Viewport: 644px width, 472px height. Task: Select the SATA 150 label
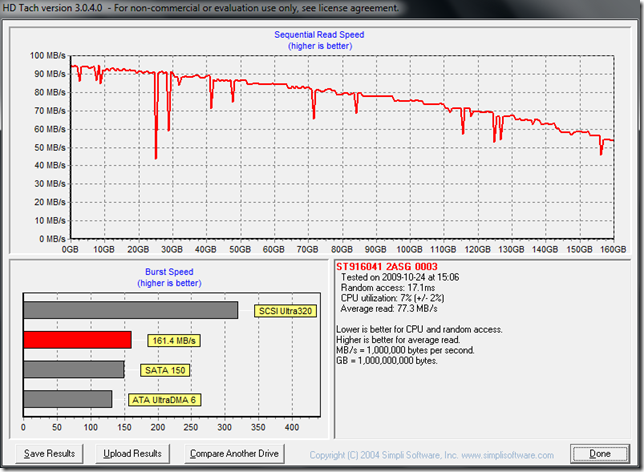click(166, 370)
